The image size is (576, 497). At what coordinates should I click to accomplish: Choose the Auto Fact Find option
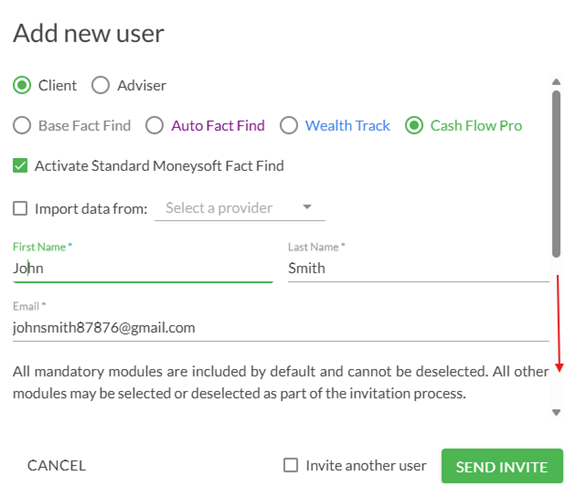(x=154, y=126)
